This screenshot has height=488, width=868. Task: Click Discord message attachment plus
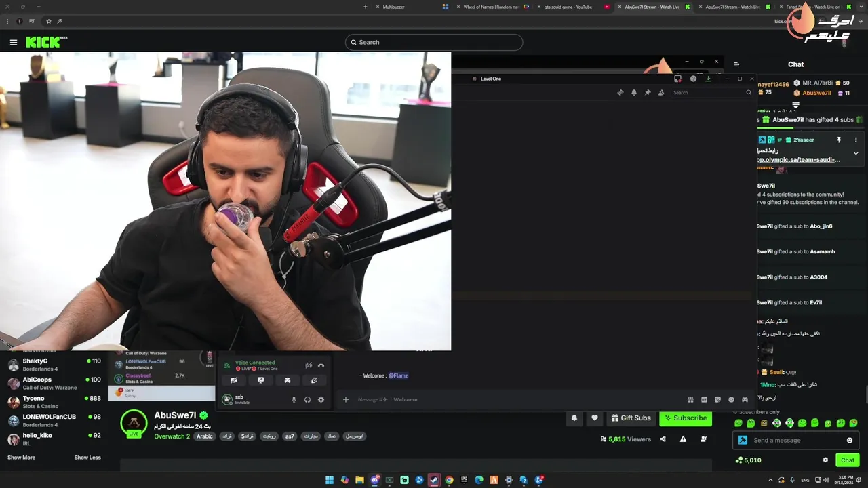tap(345, 399)
